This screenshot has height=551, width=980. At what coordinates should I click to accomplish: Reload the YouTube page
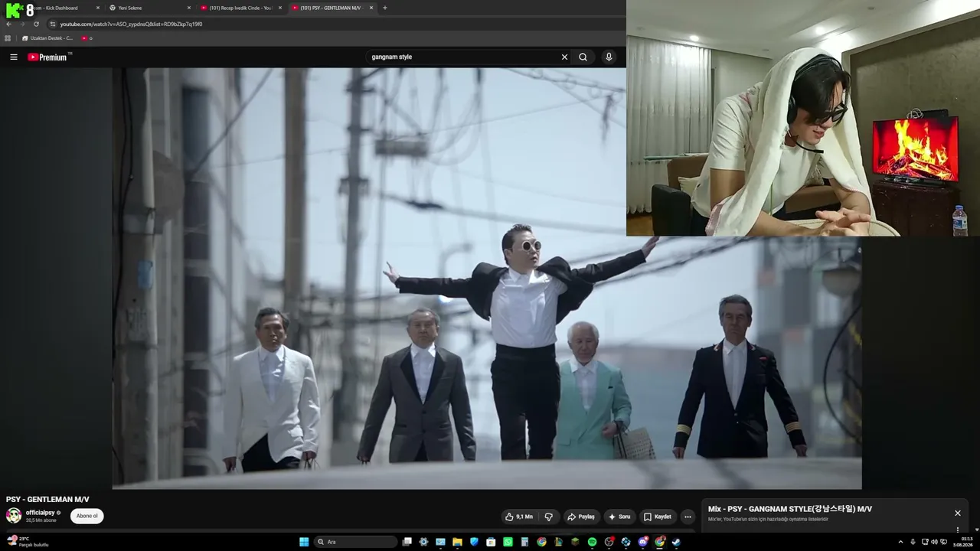[36, 24]
